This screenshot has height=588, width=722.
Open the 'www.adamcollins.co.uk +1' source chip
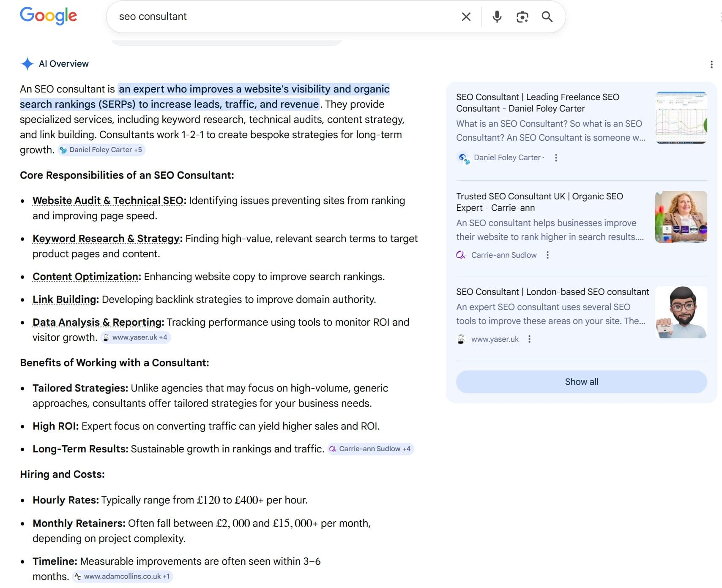pyautogui.click(x=122, y=576)
